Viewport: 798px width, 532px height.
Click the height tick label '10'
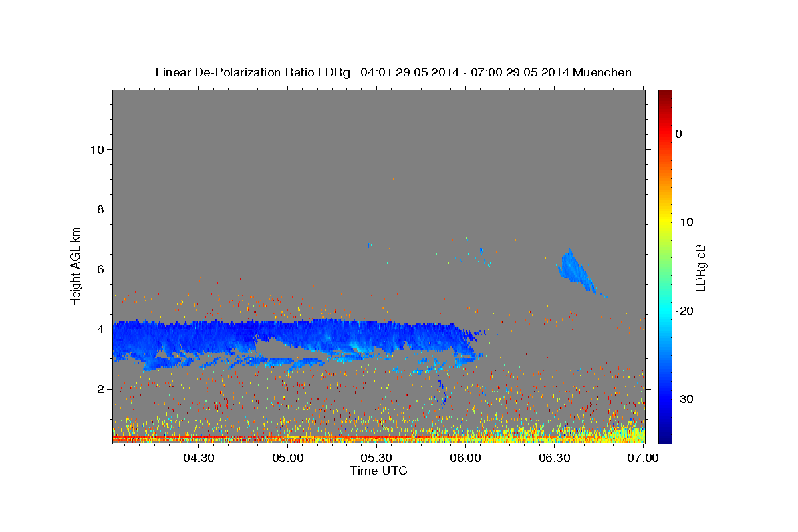97,149
